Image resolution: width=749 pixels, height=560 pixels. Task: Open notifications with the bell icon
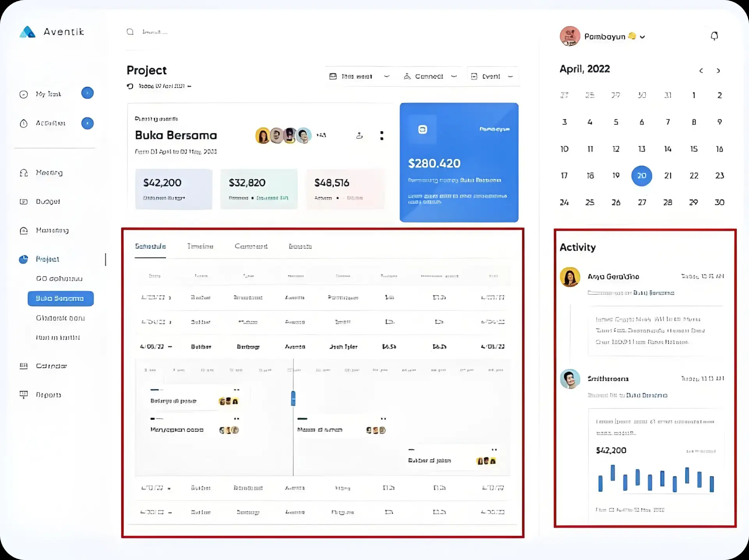coord(714,36)
